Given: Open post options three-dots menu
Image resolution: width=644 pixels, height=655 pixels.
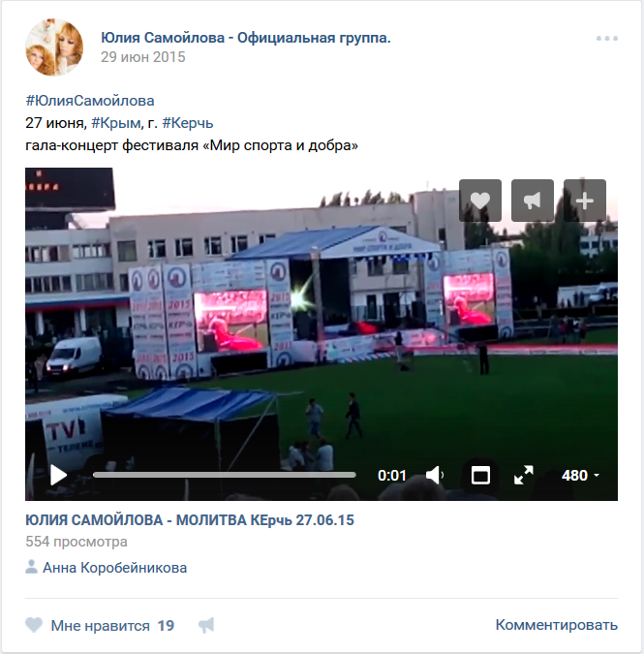Looking at the screenshot, I should click(607, 39).
